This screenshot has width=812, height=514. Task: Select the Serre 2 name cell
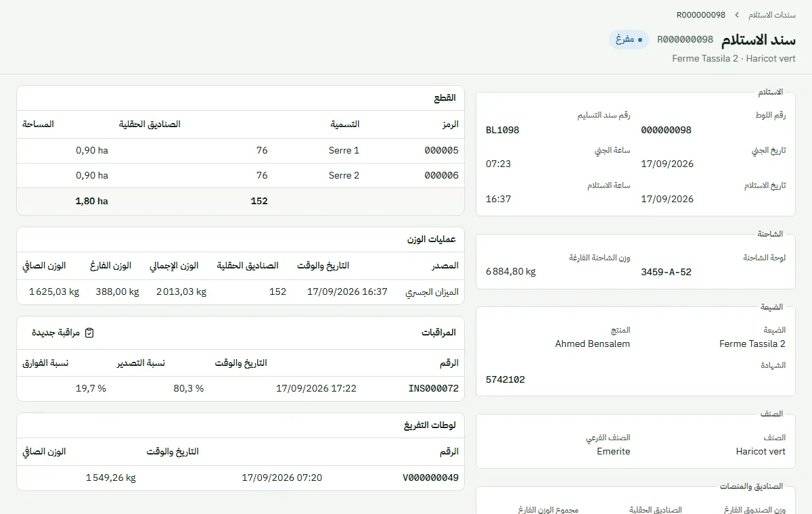click(344, 175)
